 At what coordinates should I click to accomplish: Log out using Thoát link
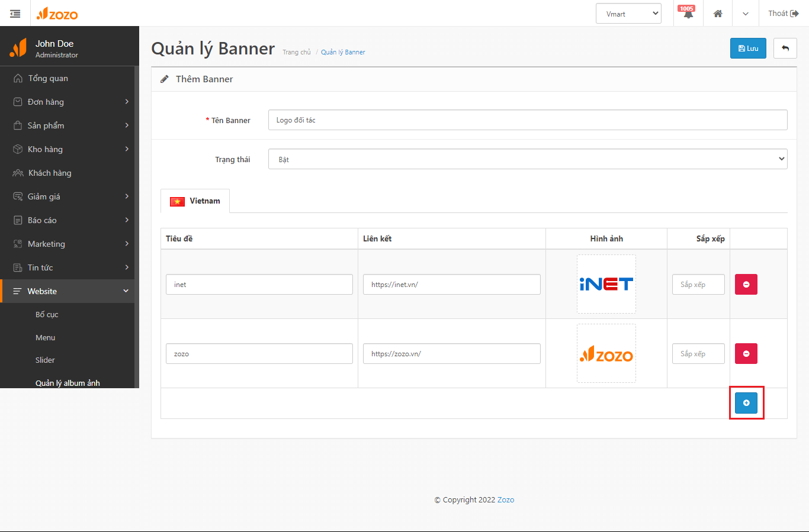(x=783, y=13)
